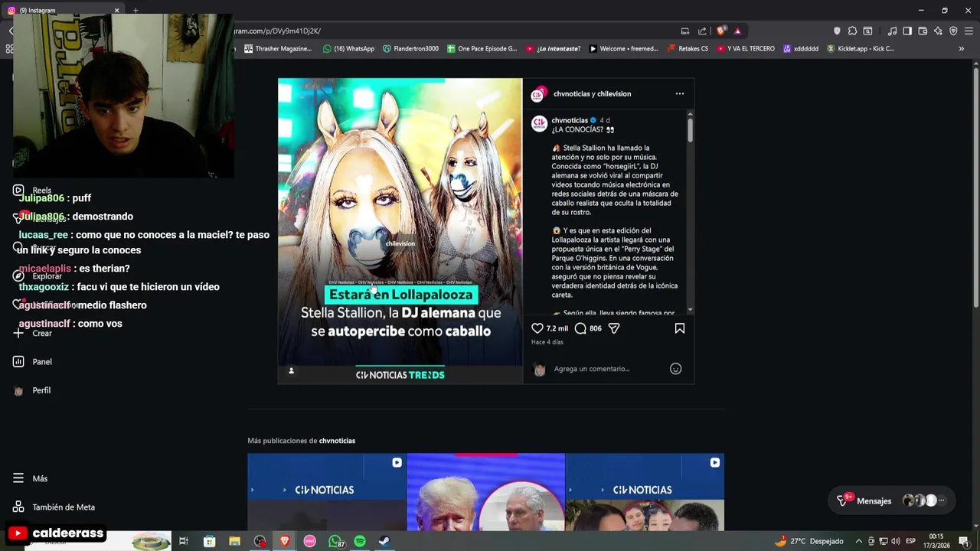Viewport: 980px width, 551px height.
Task: Expand the Más menu in the sidebar
Action: point(31,478)
